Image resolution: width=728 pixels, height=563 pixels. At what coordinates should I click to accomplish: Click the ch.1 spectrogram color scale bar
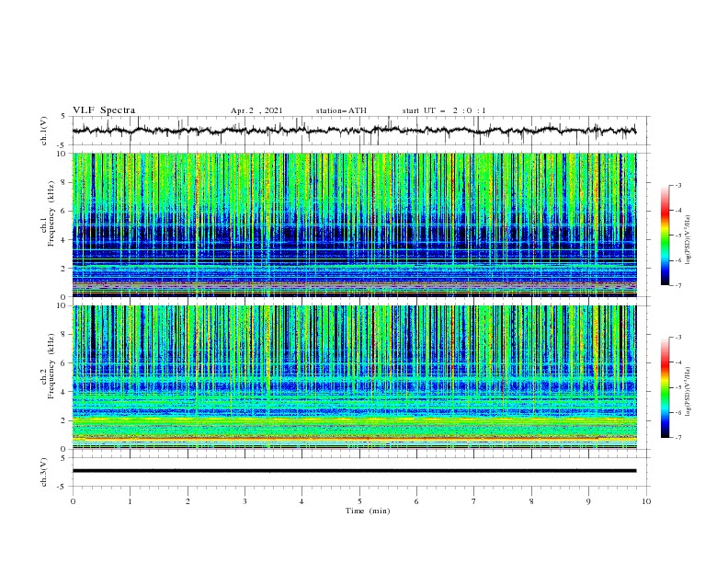coord(665,235)
